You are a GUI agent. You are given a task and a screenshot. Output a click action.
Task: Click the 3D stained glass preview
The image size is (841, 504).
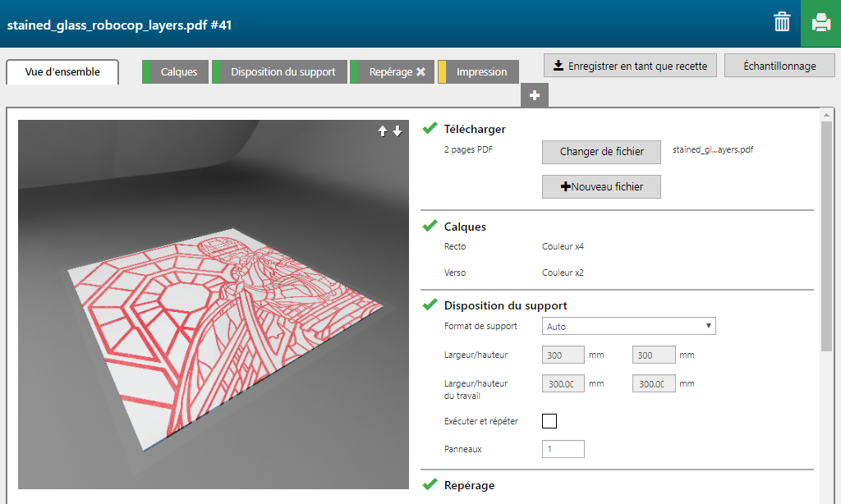(x=214, y=304)
